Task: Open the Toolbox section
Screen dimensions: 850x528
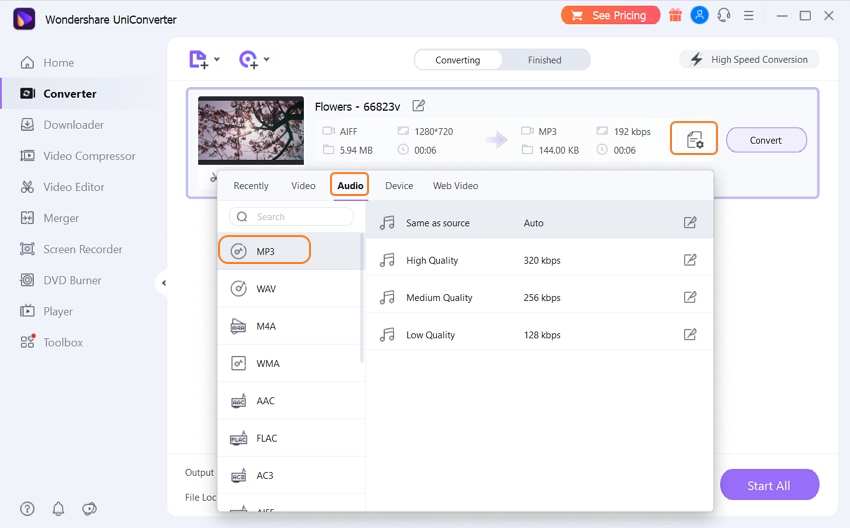Action: [x=51, y=342]
